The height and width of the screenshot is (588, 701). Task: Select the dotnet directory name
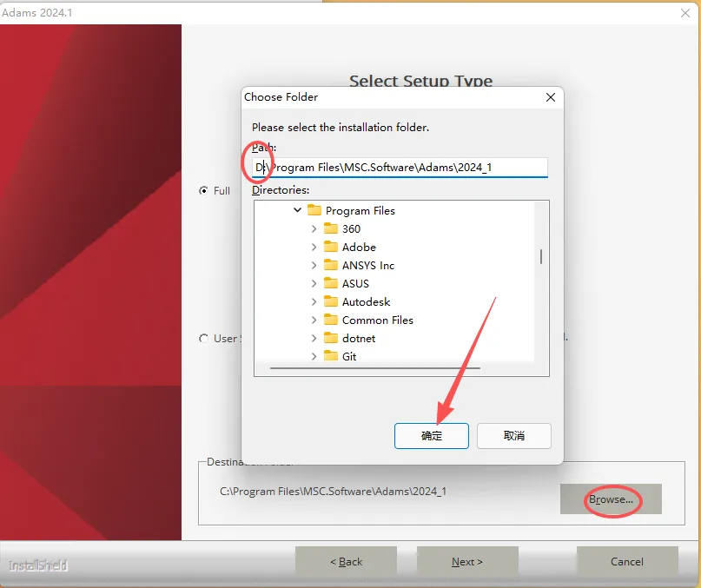(x=359, y=339)
